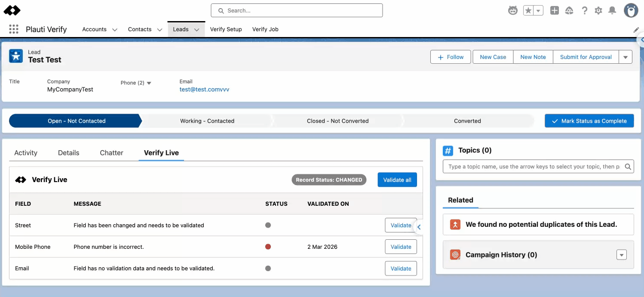The width and height of the screenshot is (644, 297).
Task: Open the Chatter tab
Action: tap(111, 153)
